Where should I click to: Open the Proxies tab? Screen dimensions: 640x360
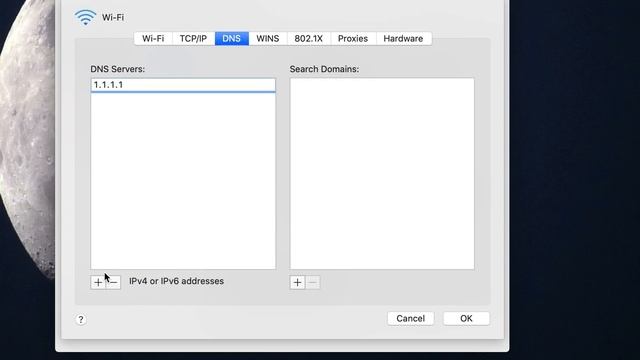tap(353, 38)
